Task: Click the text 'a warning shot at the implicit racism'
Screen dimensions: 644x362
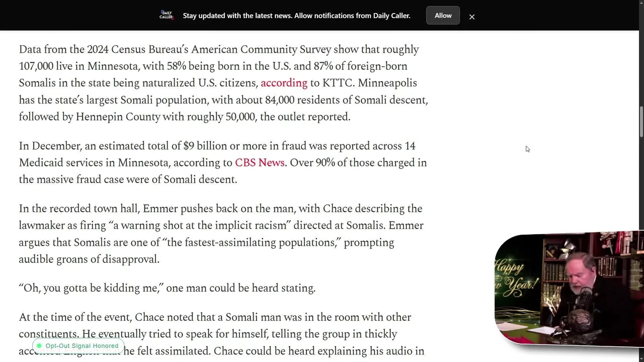Action: pyautogui.click(x=200, y=225)
